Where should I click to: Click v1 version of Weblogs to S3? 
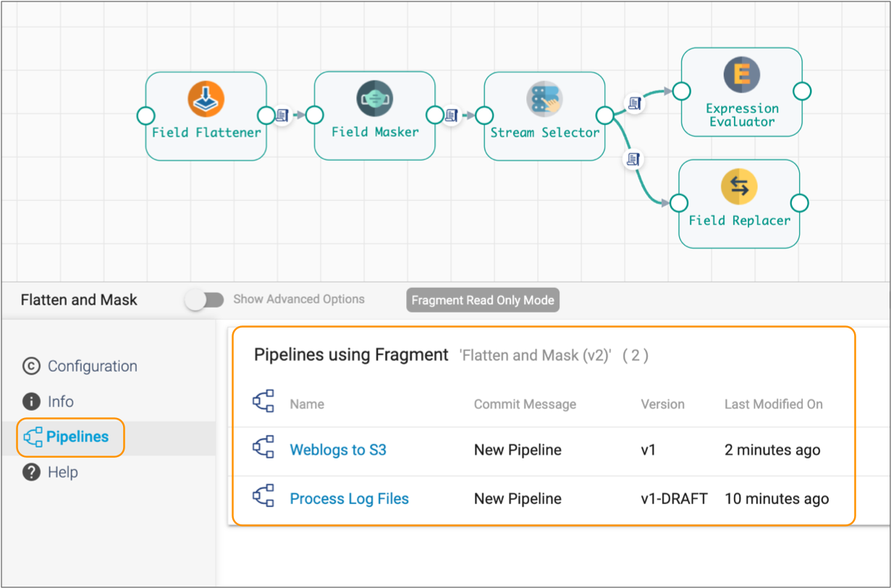[648, 450]
